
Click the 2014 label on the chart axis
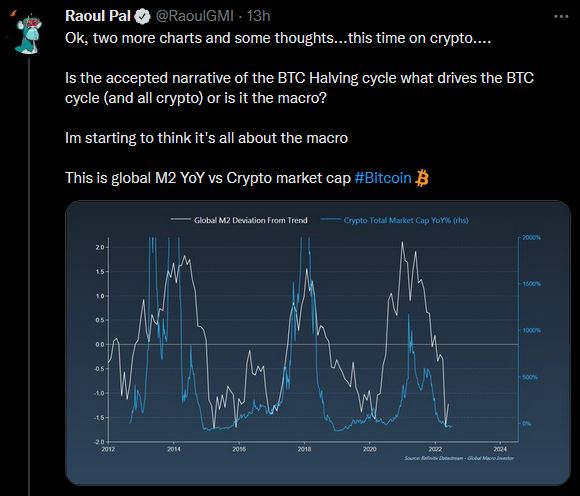(x=174, y=449)
